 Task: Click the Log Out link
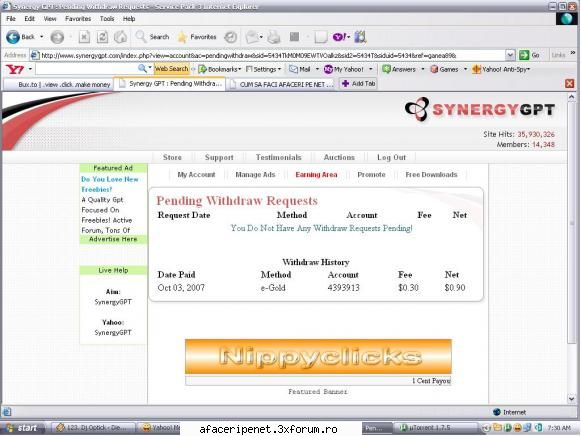click(391, 157)
